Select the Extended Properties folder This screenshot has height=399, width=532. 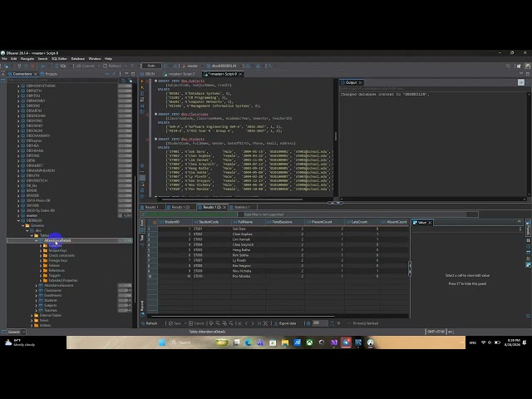tap(63, 281)
